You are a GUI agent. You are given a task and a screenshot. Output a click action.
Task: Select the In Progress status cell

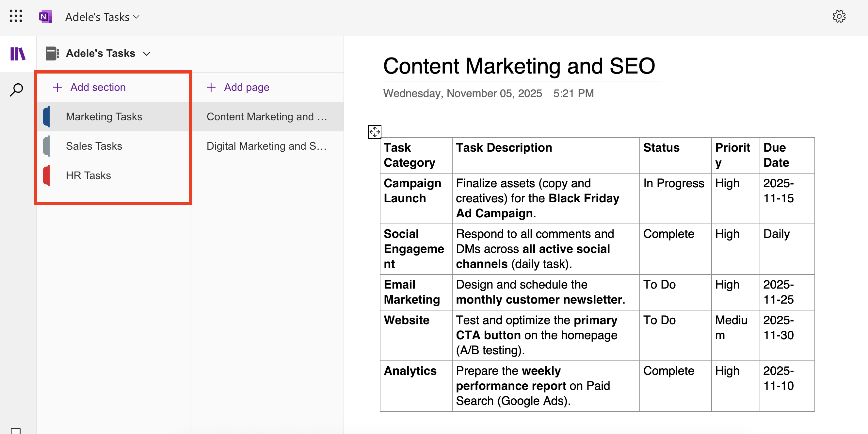674,183
